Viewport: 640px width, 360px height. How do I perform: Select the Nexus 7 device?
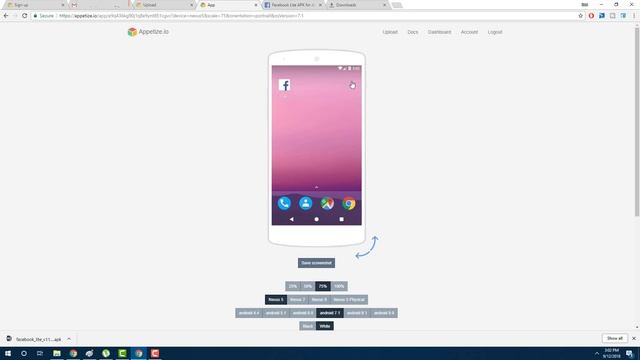[297, 300]
